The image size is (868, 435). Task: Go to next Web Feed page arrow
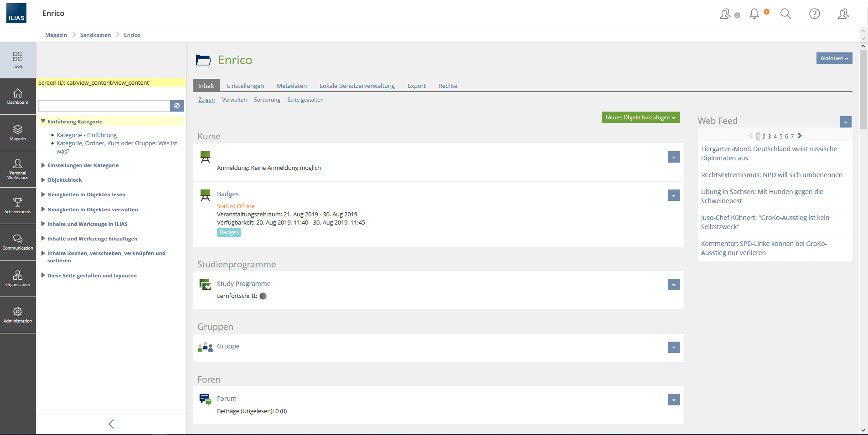click(x=800, y=136)
